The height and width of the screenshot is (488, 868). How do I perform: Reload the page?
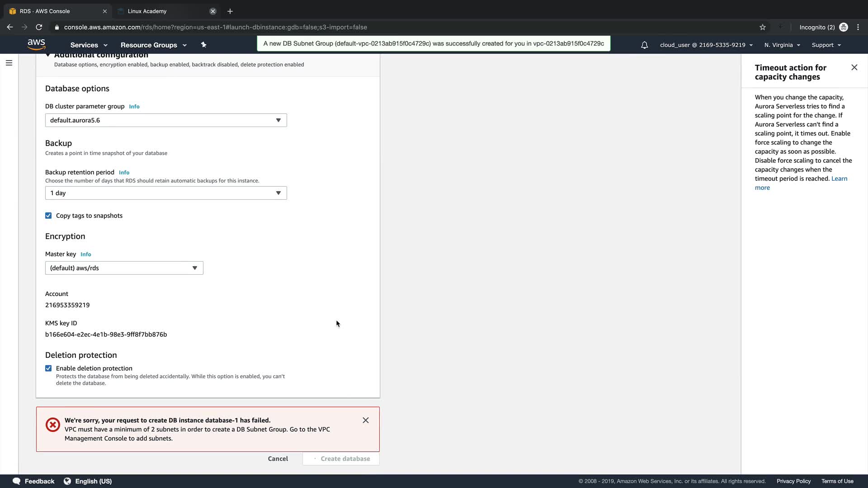39,27
